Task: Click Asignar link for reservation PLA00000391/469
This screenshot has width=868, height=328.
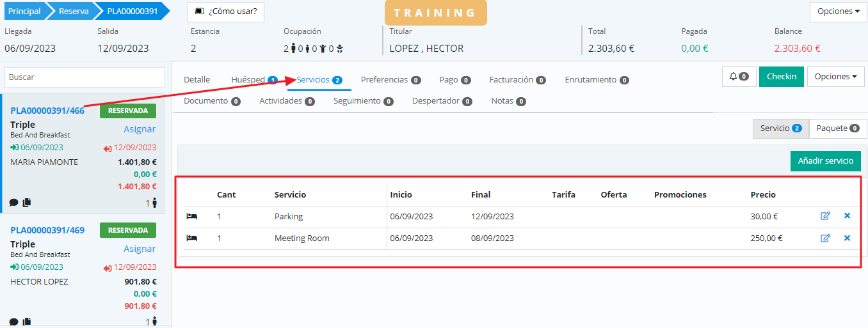Action: coord(140,249)
